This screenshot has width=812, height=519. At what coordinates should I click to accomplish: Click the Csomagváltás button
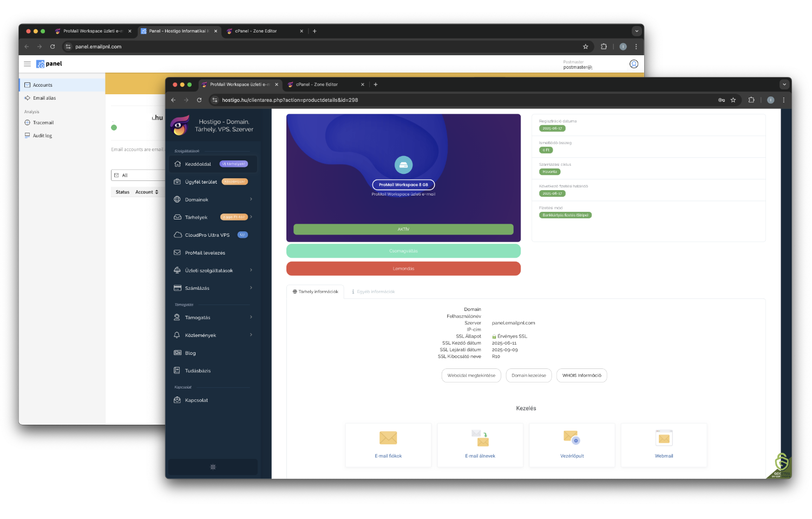click(403, 251)
